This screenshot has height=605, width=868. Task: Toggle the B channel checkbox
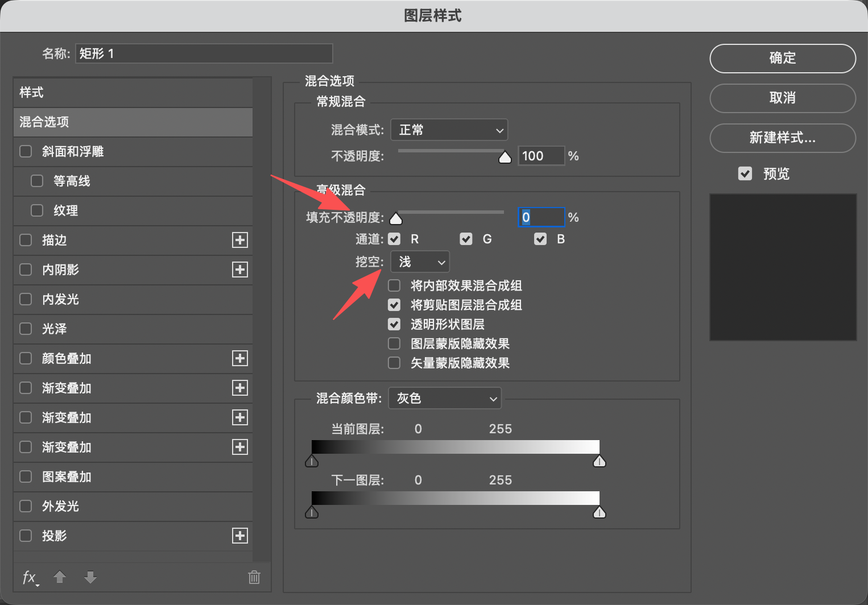540,239
